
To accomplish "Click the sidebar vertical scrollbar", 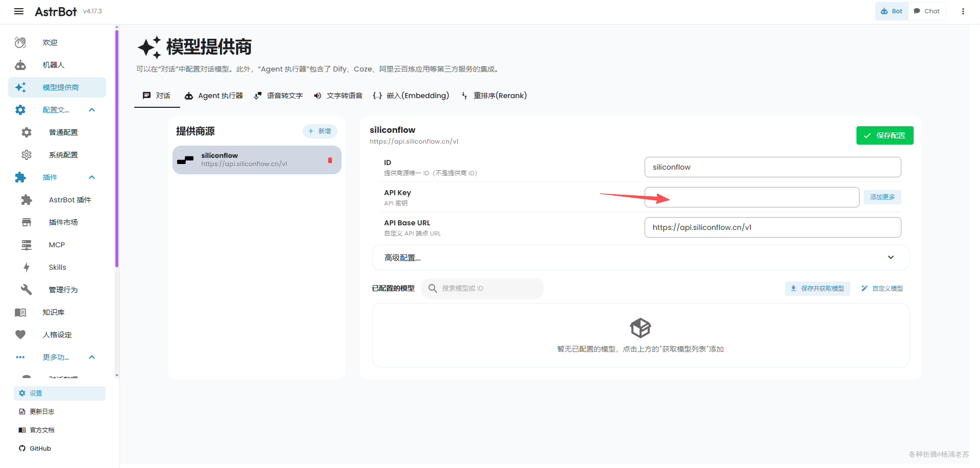I will (117, 148).
